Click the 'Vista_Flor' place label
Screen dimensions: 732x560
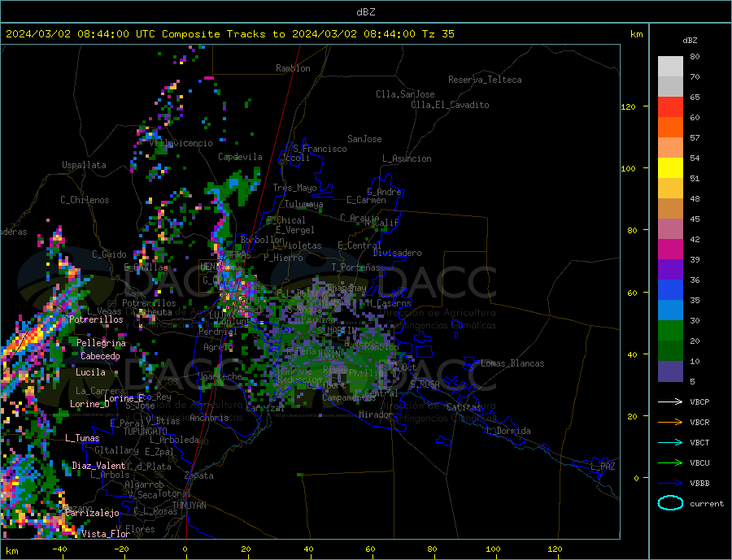coord(105,534)
